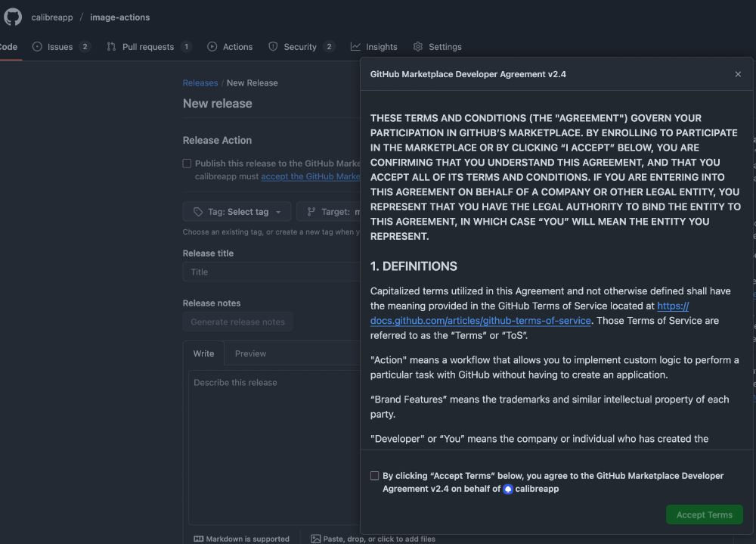This screenshot has height=544, width=756.
Task: Close the Developer Agreement dialog
Action: 738,74
